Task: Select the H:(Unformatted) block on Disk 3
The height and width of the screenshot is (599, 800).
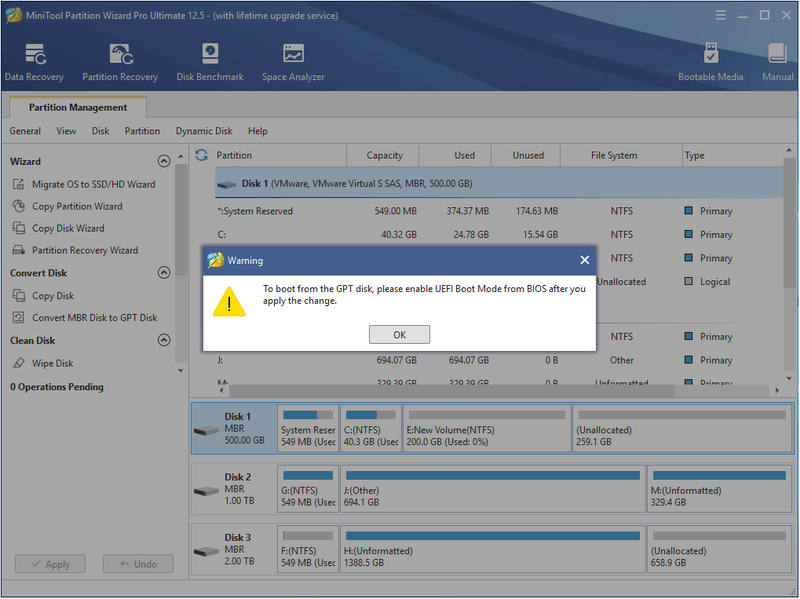Action: coord(492,549)
